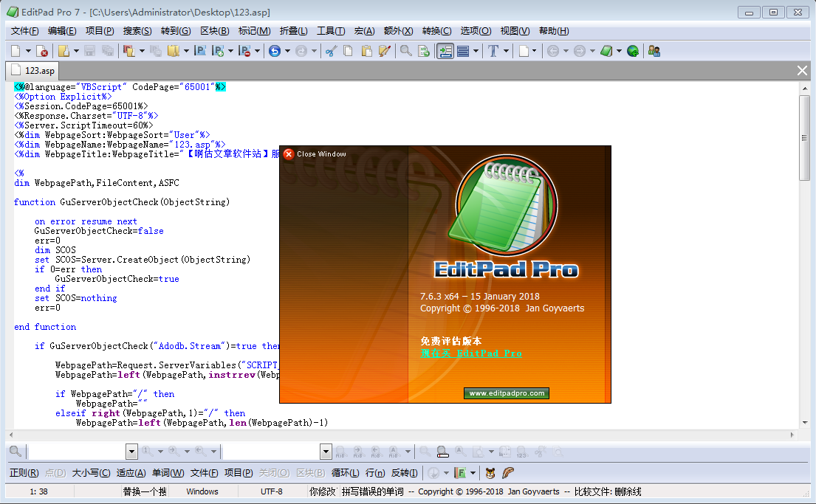The image size is (816, 504).
Task: Click the Windows line break status entry
Action: tap(202, 491)
